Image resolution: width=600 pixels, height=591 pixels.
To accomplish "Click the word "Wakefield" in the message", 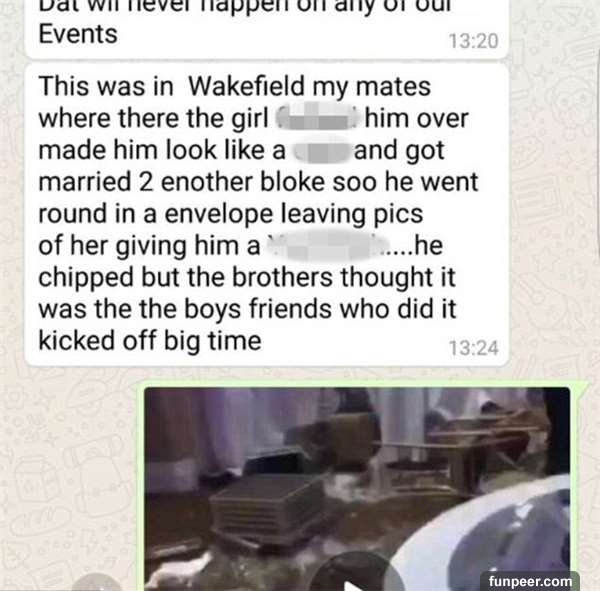I will click(x=246, y=86).
